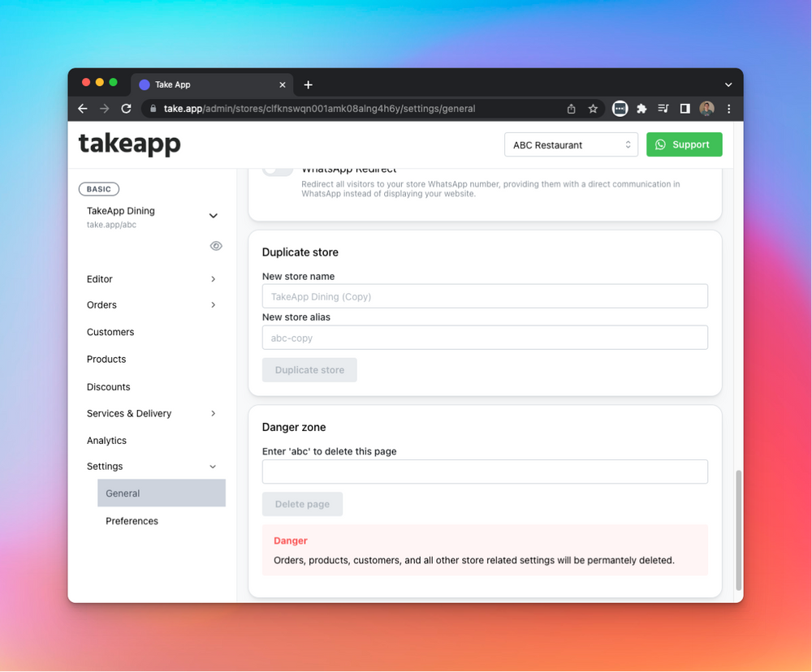Click the browser address bar URL
Viewport: 812px width, 672px height.
pyautogui.click(x=319, y=109)
